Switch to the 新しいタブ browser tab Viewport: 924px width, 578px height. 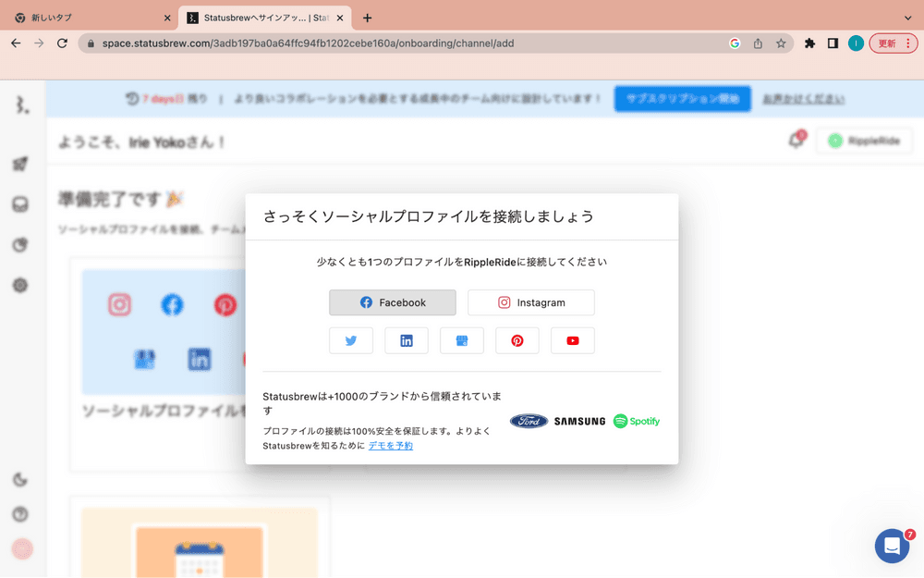88,18
